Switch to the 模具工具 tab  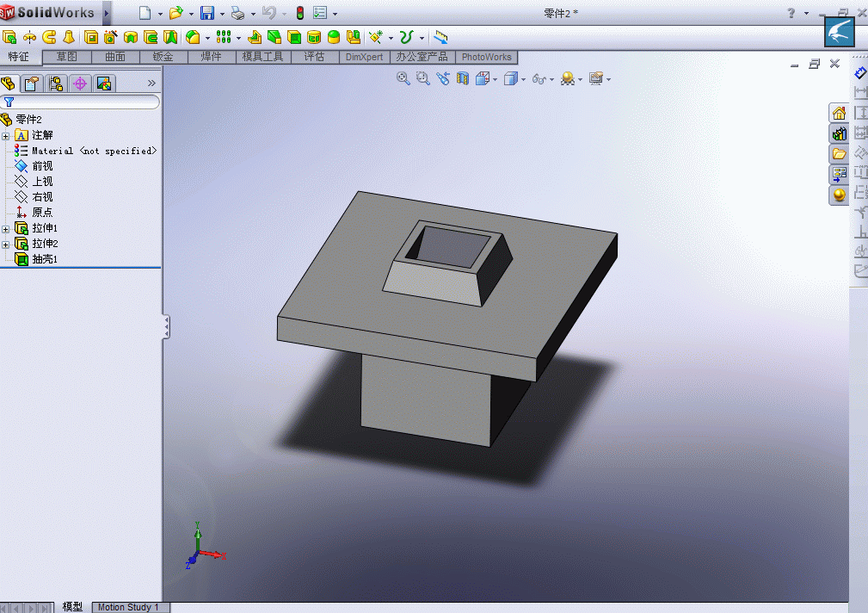tap(263, 57)
